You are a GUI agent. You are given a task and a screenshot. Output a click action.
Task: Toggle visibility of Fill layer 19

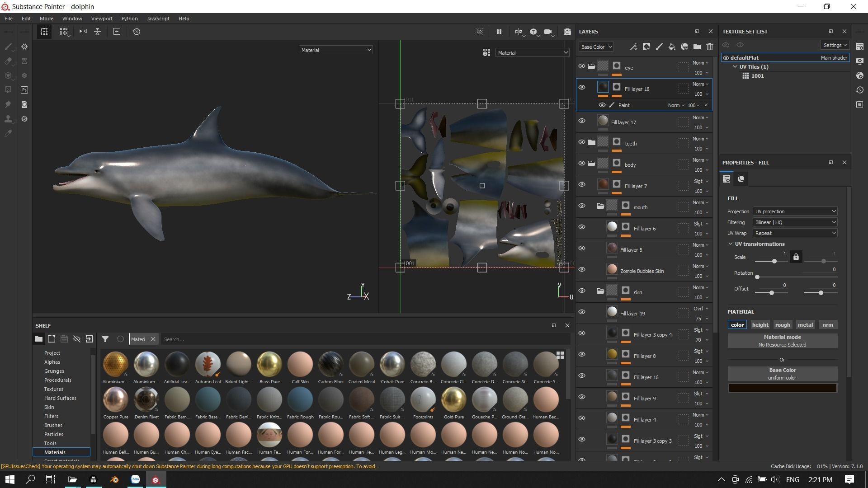tap(582, 312)
